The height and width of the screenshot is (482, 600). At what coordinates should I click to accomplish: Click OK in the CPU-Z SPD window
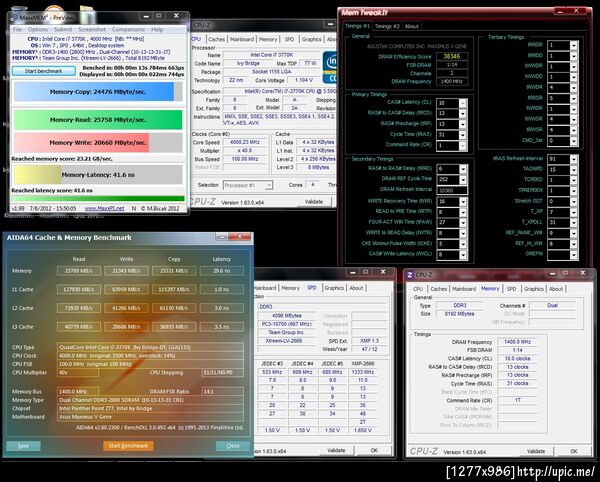(374, 450)
